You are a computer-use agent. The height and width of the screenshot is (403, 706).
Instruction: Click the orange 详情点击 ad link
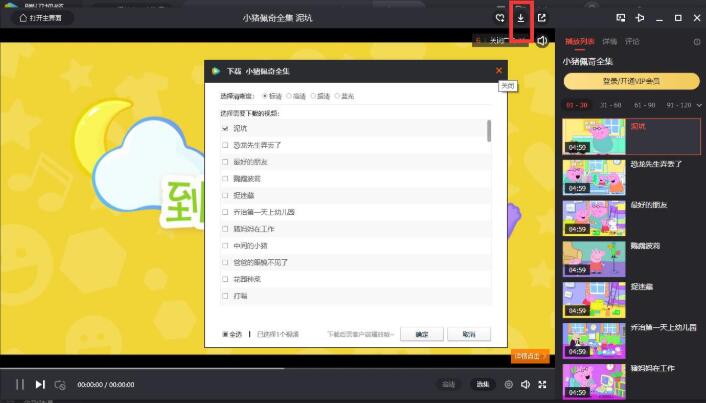(x=530, y=356)
